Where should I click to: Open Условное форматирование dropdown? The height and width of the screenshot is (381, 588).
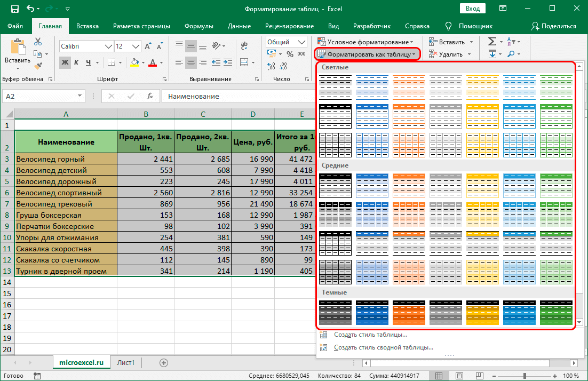tap(365, 42)
